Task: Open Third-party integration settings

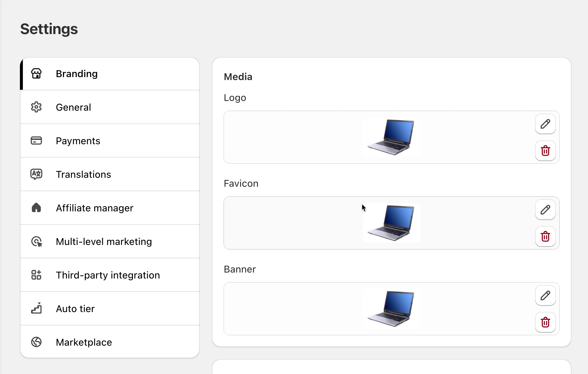Action: [108, 275]
